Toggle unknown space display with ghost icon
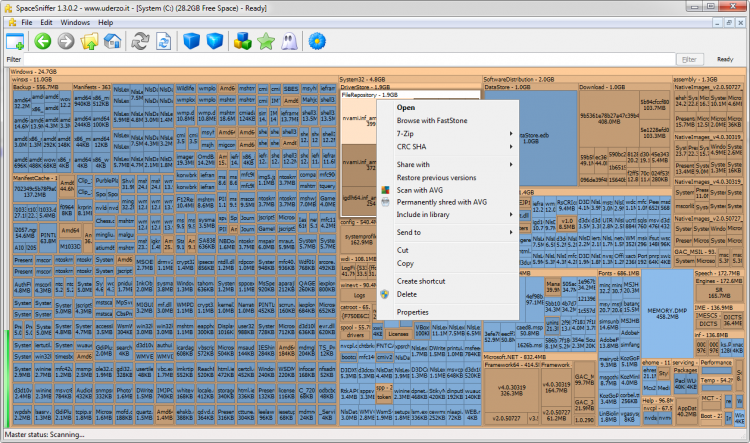The width and height of the screenshot is (750, 443). (287, 41)
